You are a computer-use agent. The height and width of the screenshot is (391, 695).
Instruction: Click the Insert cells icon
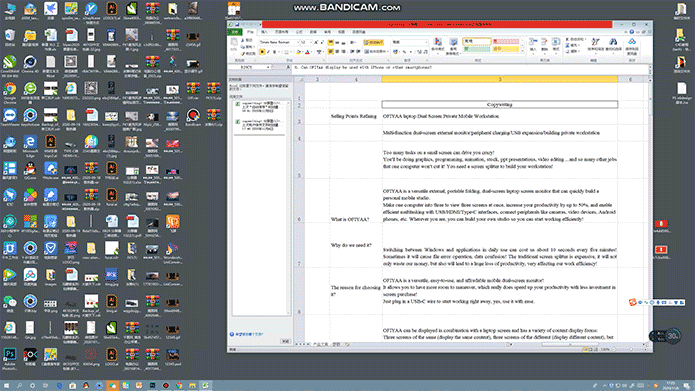click(533, 42)
